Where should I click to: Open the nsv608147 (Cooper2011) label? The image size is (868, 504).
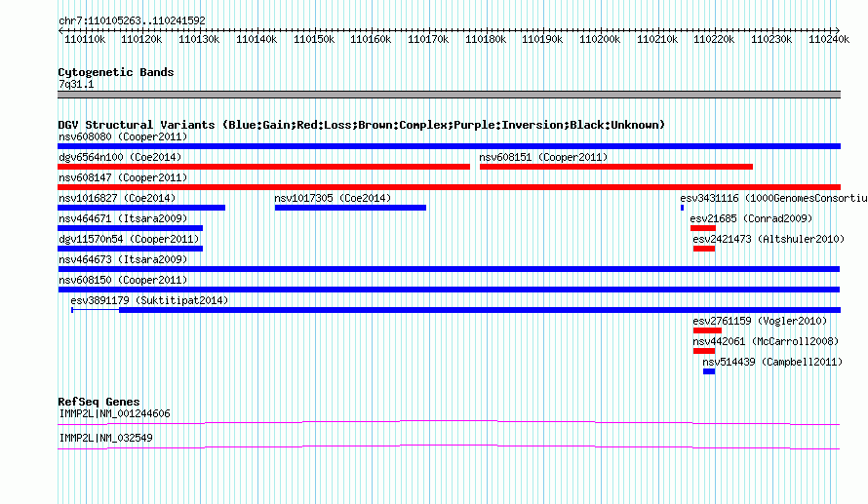coord(123,177)
